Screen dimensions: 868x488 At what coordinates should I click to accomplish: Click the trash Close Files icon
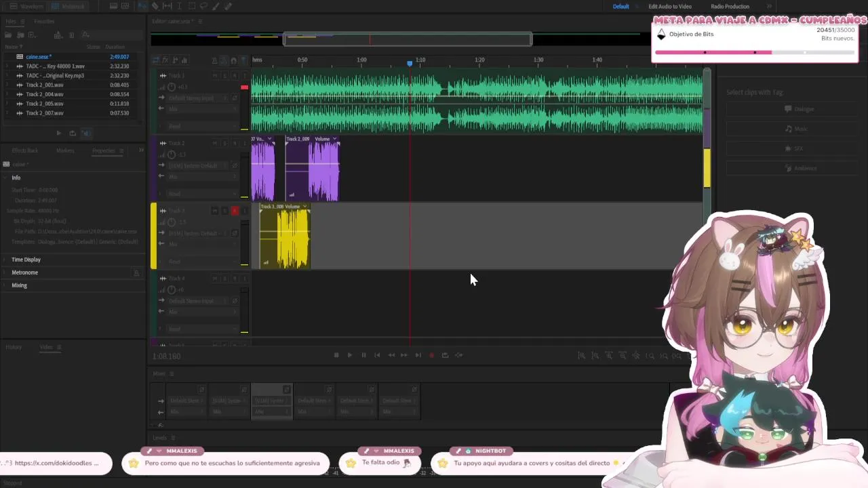point(71,35)
